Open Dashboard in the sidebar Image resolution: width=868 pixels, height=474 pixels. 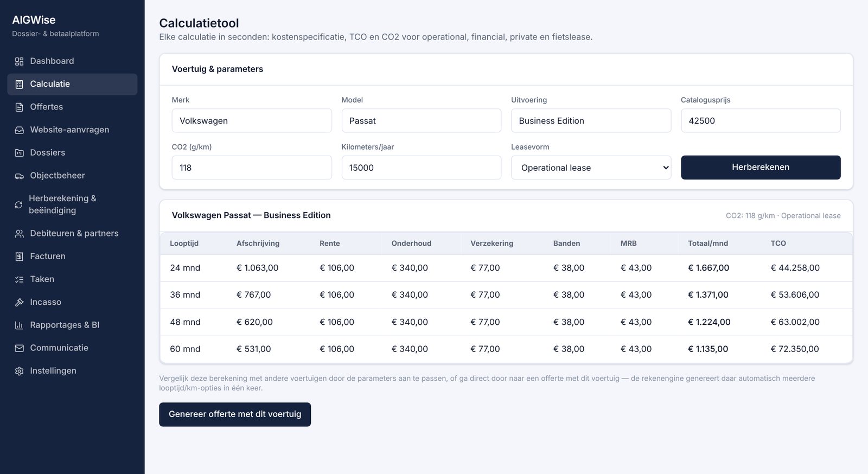click(72, 61)
